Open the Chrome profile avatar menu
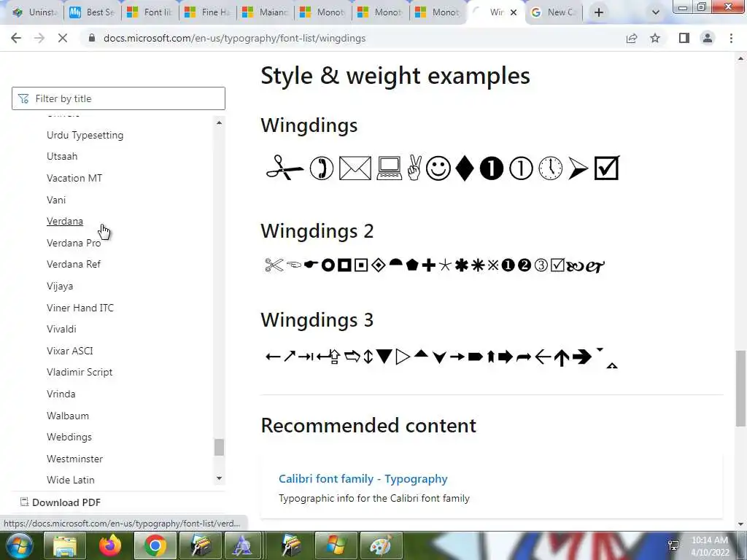The width and height of the screenshot is (747, 560). pos(708,38)
